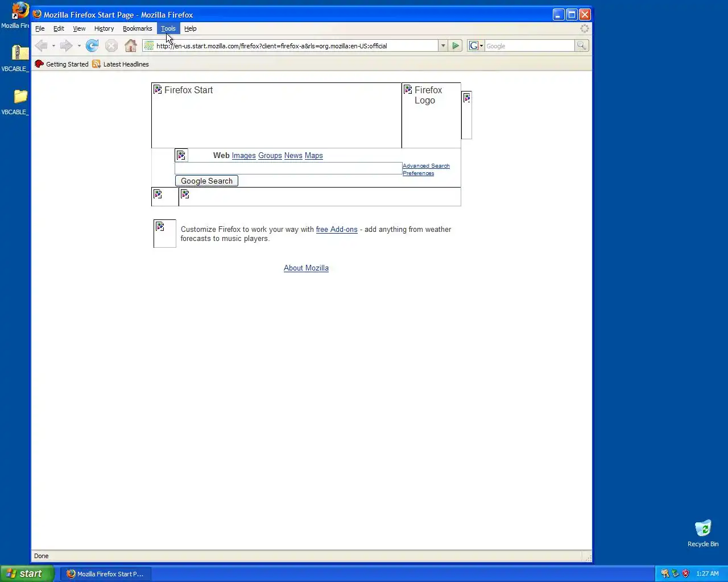
Task: Open the Bookmarks menu
Action: (x=138, y=28)
